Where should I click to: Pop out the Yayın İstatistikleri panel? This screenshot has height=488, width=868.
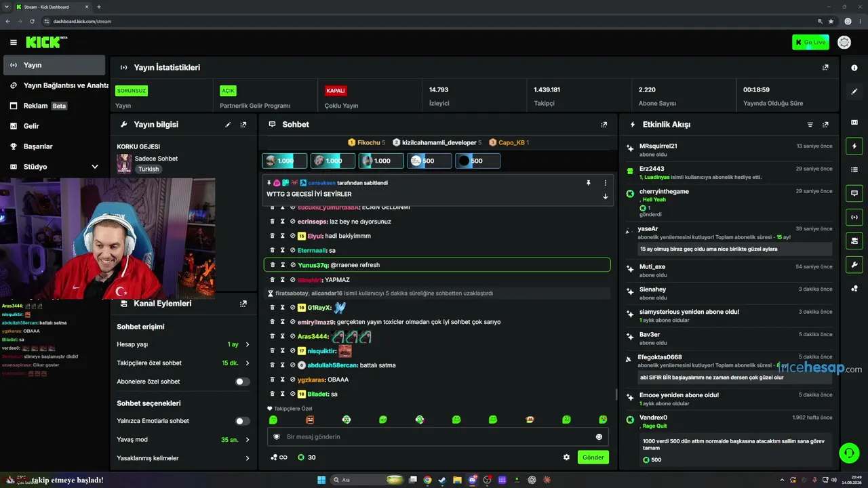[825, 67]
